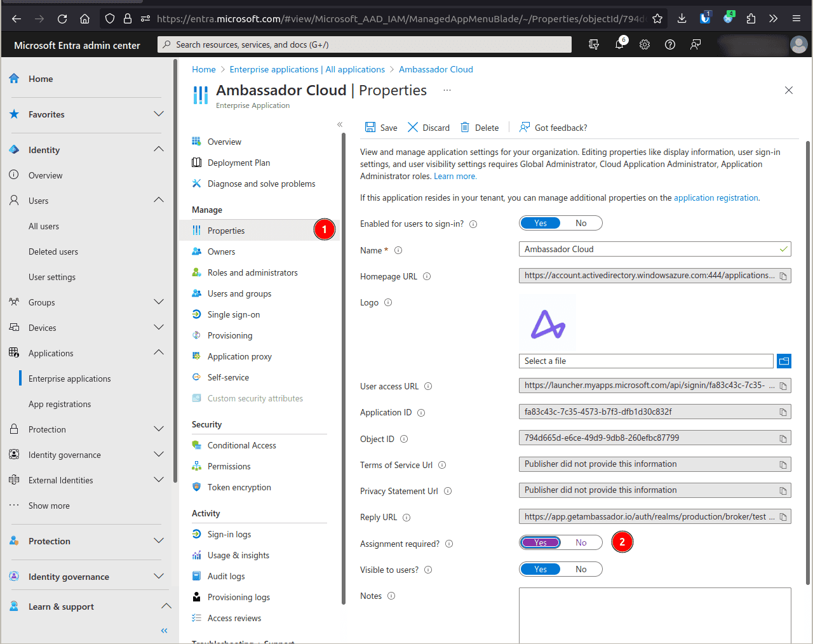Bookmark this page with the star icon
Viewport: 813px width, 644px height.
point(657,18)
